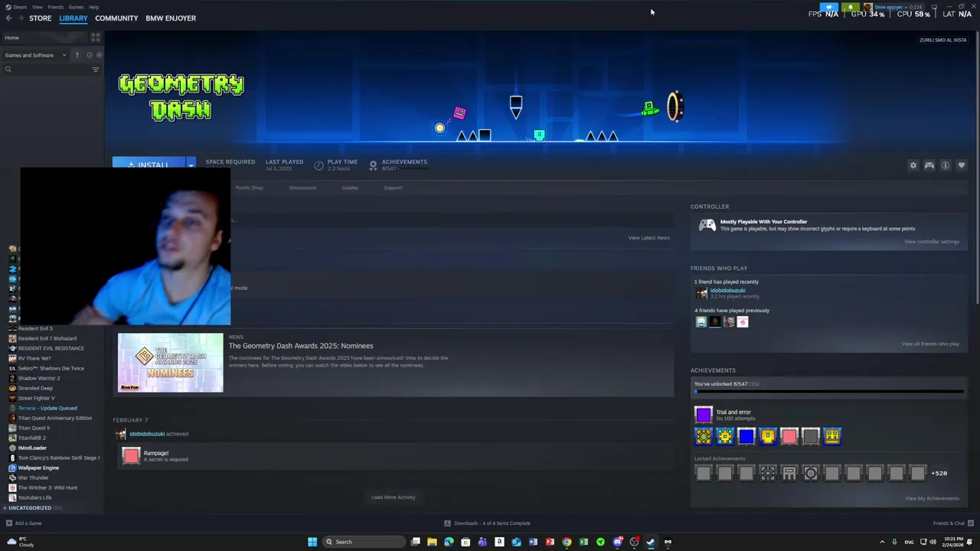The width and height of the screenshot is (980, 551).
Task: Open the Guides tab
Action: coord(350,187)
